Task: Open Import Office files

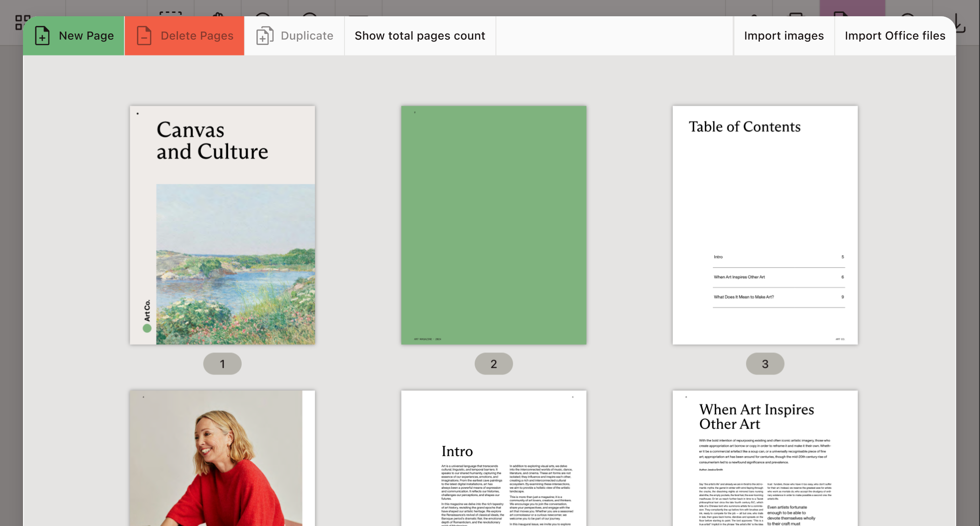Action: point(895,35)
